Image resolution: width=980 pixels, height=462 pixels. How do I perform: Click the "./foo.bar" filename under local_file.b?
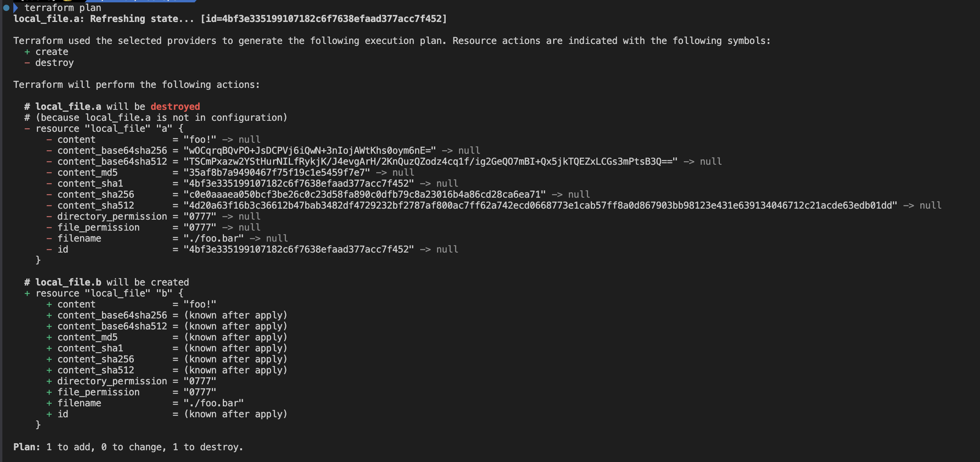tap(214, 403)
